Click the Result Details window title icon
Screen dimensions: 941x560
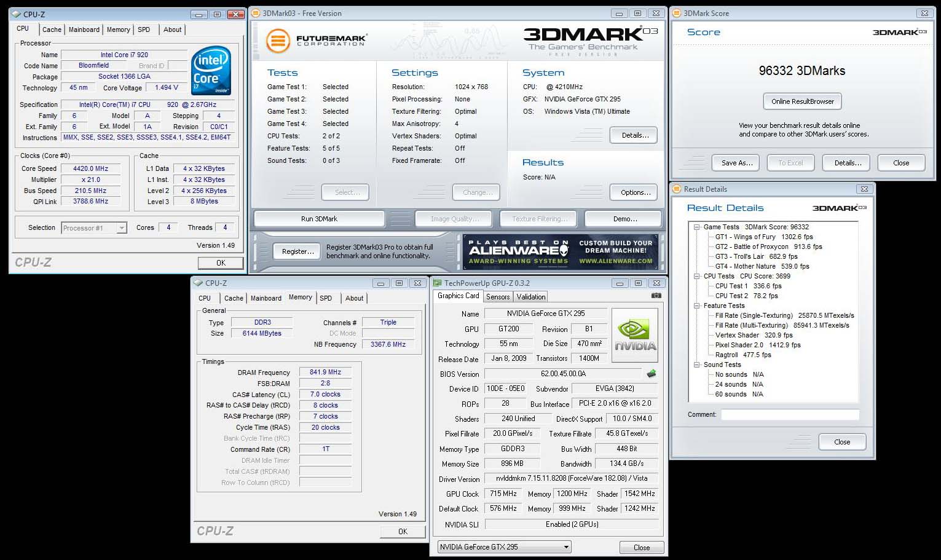(x=677, y=189)
